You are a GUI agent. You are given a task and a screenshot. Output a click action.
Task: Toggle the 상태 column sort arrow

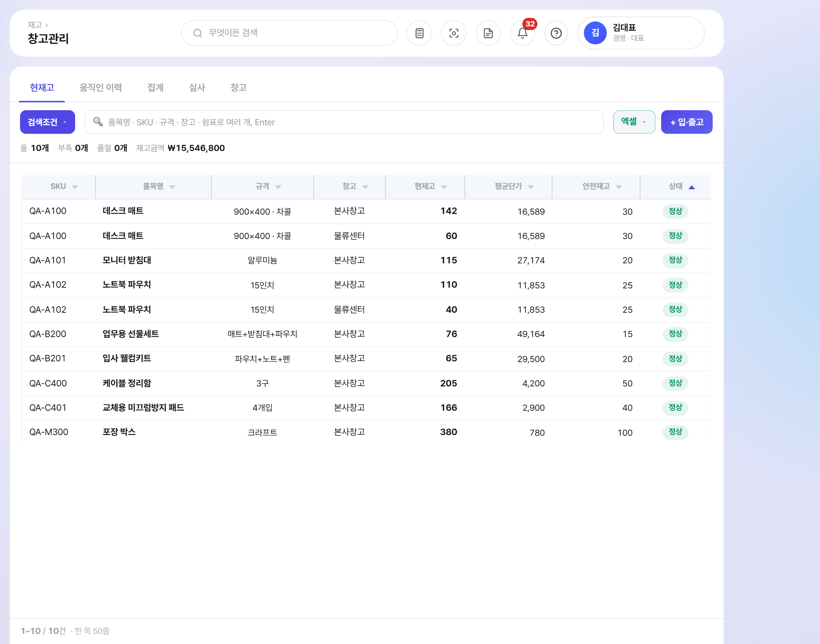692,187
